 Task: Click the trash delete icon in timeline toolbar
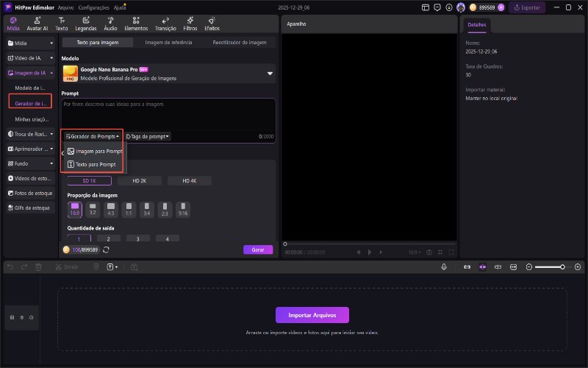point(38,267)
